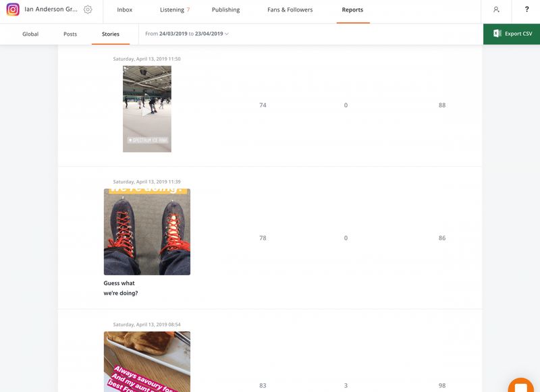Open the Inbox menu
Image resolution: width=540 pixels, height=392 pixels.
point(125,9)
